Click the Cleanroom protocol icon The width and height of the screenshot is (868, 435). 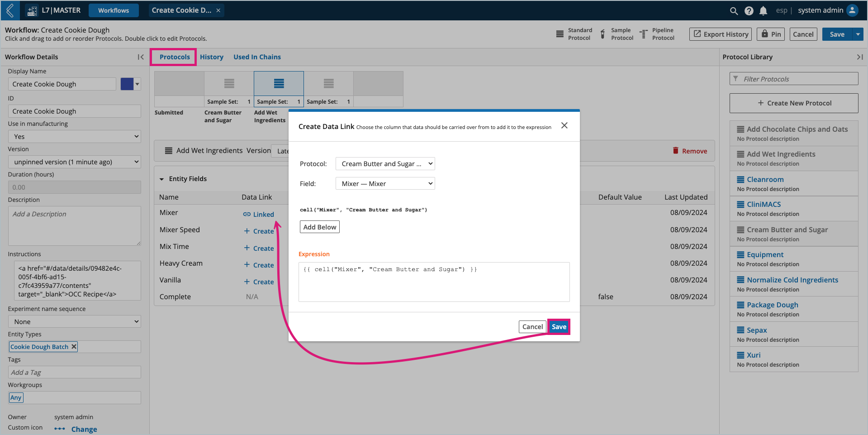740,179
